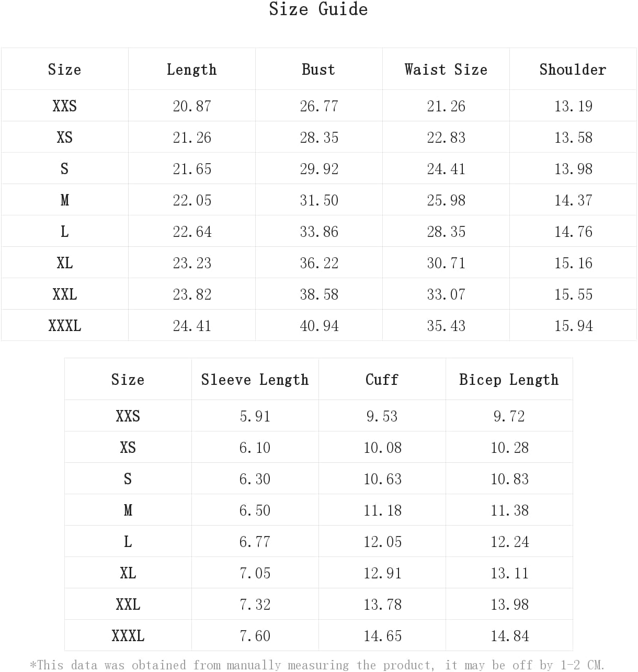Click the Sleeve Length column header
This screenshot has width=638, height=672.
coord(255,380)
